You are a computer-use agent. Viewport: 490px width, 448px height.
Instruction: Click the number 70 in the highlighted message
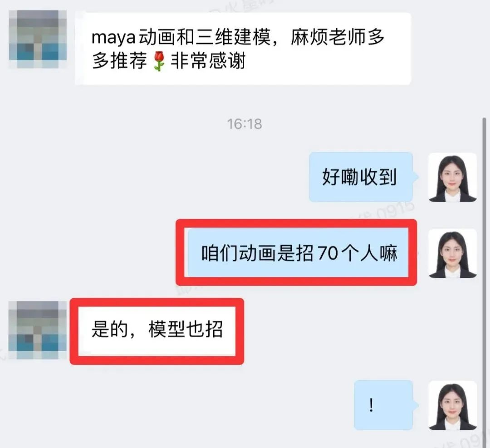[328, 253]
